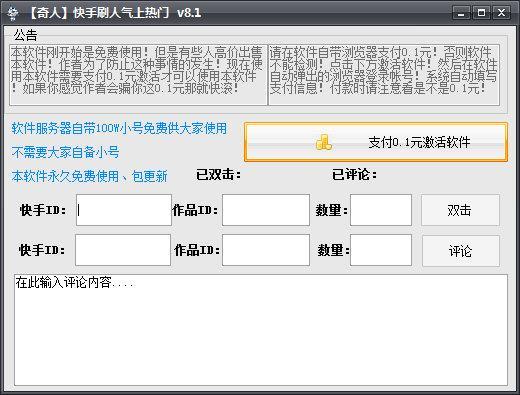Focus the 数量 field in the 双击 row
Screen dimensions: 520x395
tap(381, 210)
